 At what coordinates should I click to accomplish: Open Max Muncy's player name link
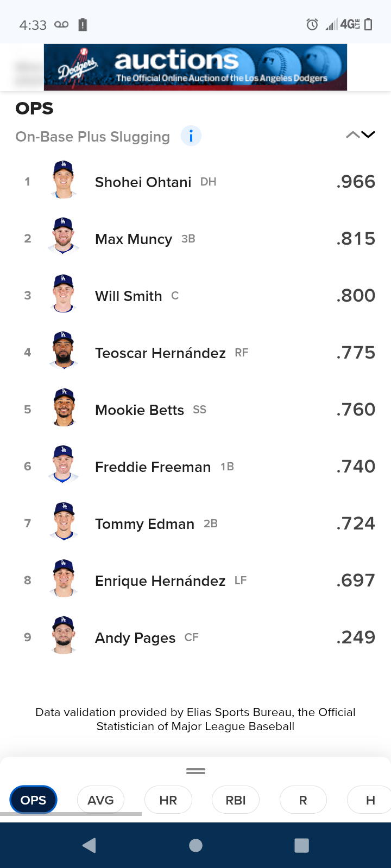(134, 239)
